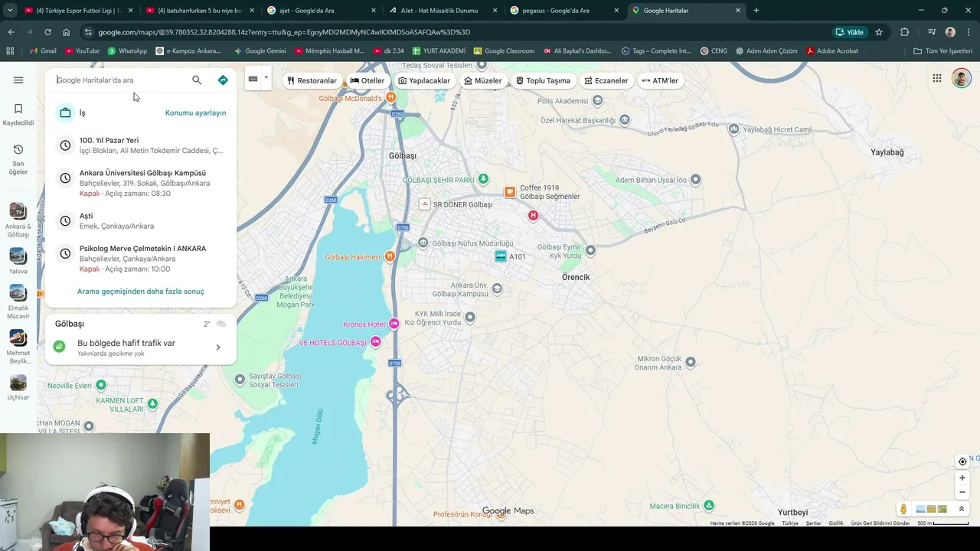Select 100. Yıl Pazar Yeri suggestion
The image size is (980, 551).
click(x=141, y=145)
